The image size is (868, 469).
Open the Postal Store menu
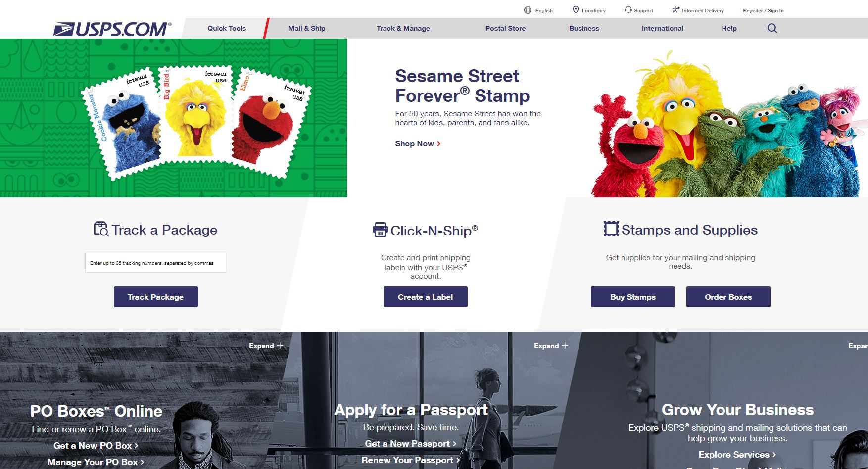point(505,28)
